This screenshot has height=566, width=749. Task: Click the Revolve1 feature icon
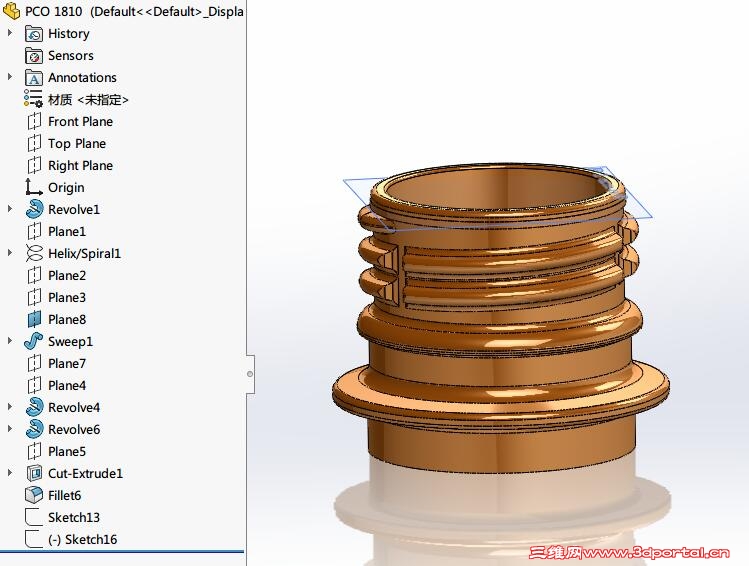[x=34, y=209]
